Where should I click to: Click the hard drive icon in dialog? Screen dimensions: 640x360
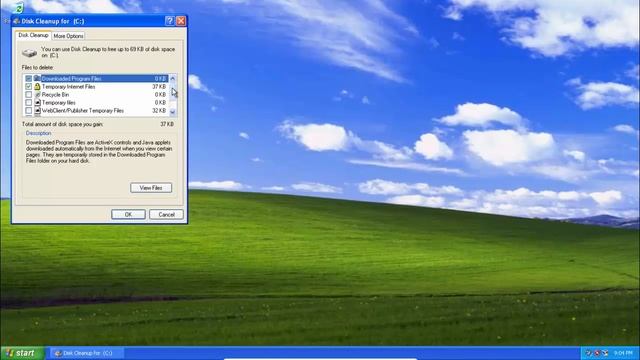[x=29, y=53]
